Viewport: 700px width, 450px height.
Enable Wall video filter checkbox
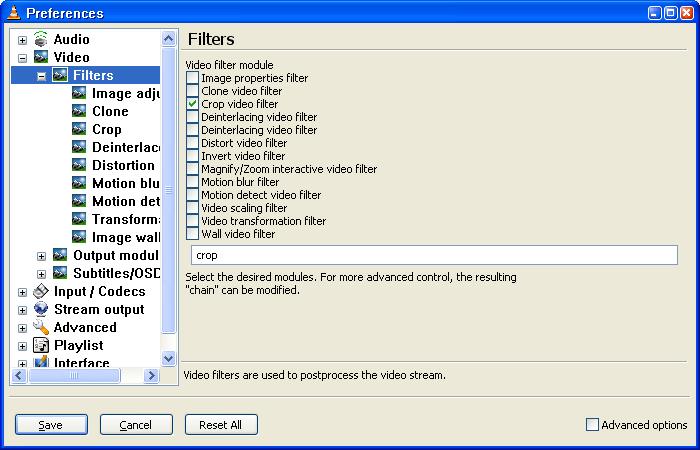192,233
